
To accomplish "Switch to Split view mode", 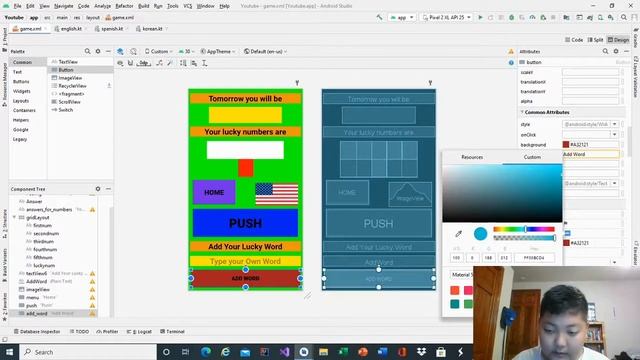I will point(596,40).
